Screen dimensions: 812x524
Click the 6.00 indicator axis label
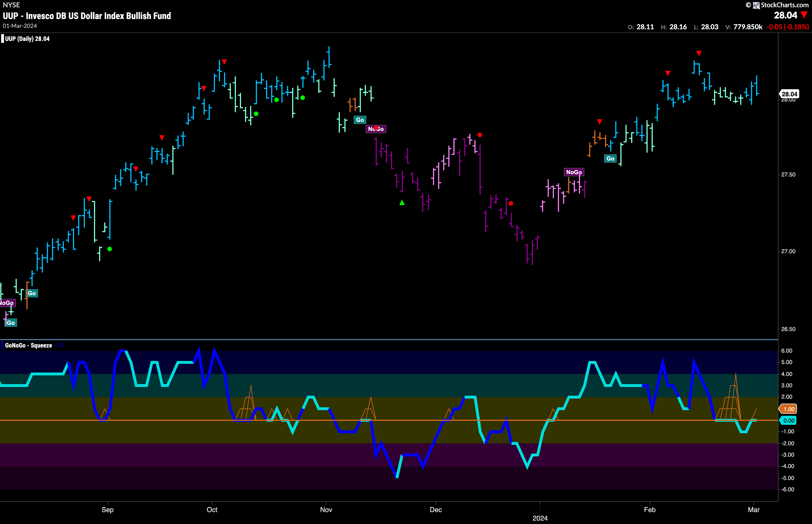coord(787,351)
